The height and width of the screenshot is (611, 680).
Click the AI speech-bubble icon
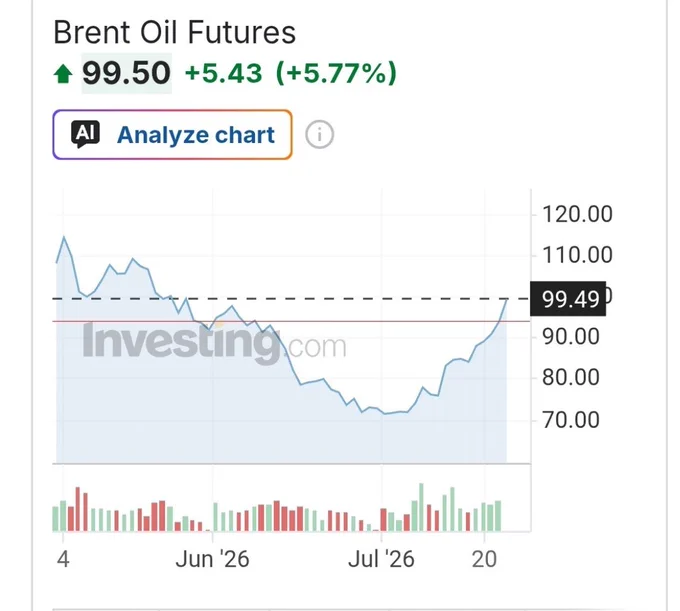click(x=85, y=134)
